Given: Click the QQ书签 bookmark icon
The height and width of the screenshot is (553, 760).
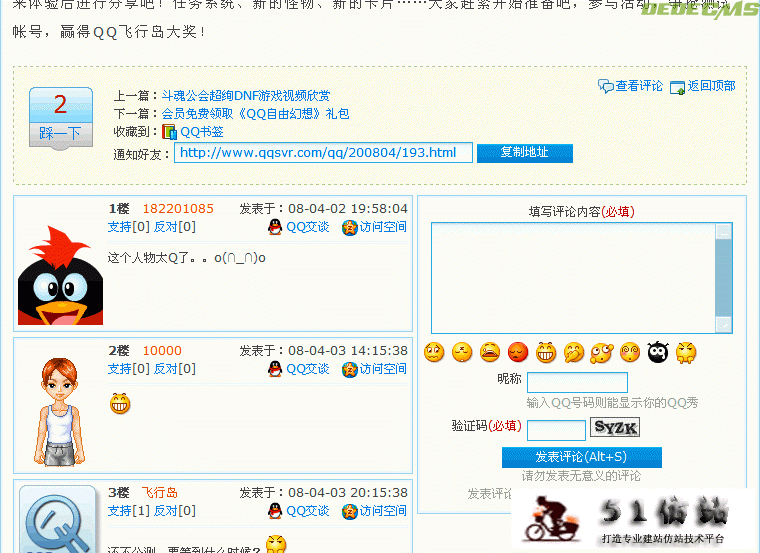Looking at the screenshot, I should [169, 131].
